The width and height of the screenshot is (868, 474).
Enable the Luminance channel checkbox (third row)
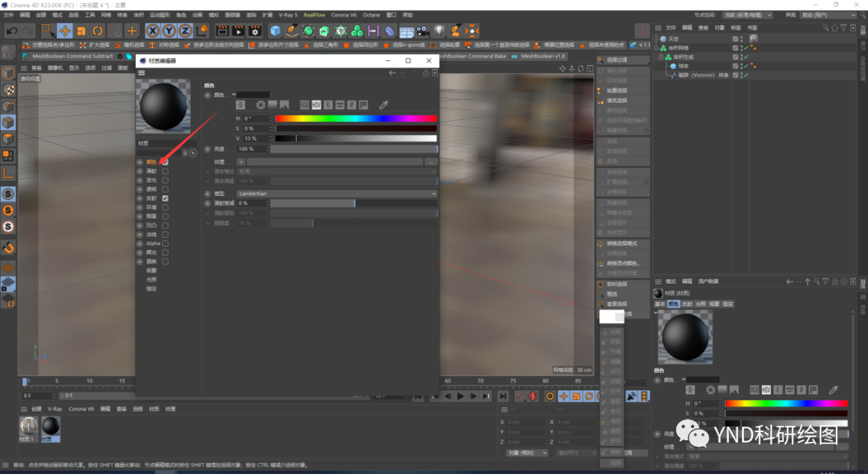coord(166,180)
